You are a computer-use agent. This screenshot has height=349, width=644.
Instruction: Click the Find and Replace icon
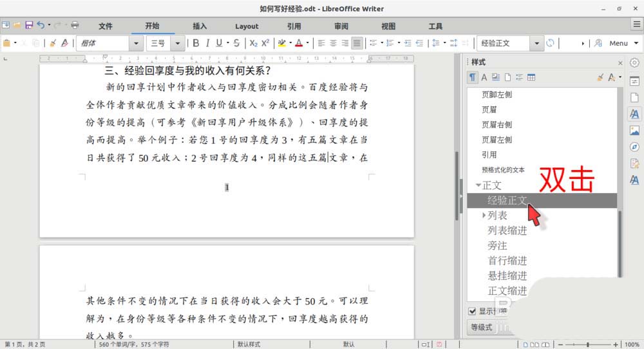tap(598, 42)
